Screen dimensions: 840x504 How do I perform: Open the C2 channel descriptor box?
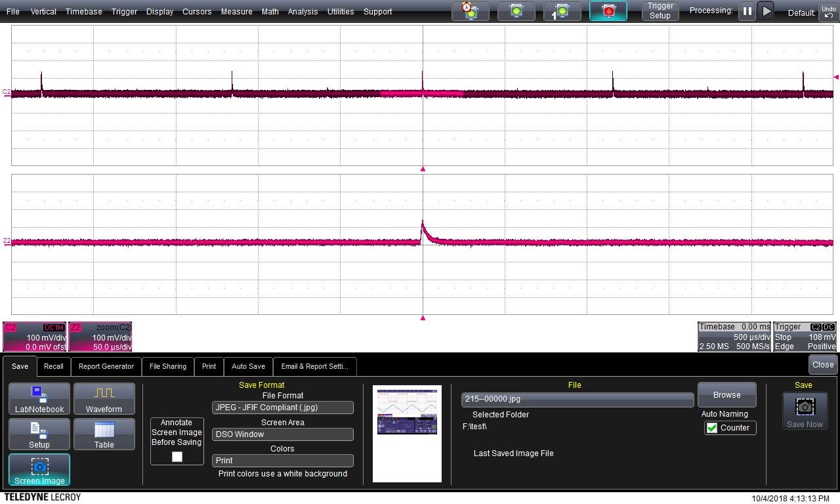pos(35,337)
